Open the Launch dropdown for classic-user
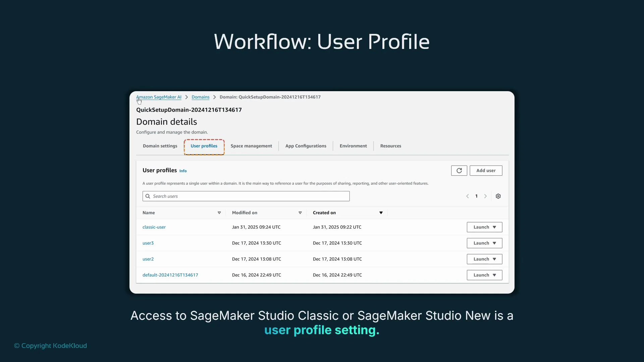Viewport: 644px width, 362px height. point(484,227)
